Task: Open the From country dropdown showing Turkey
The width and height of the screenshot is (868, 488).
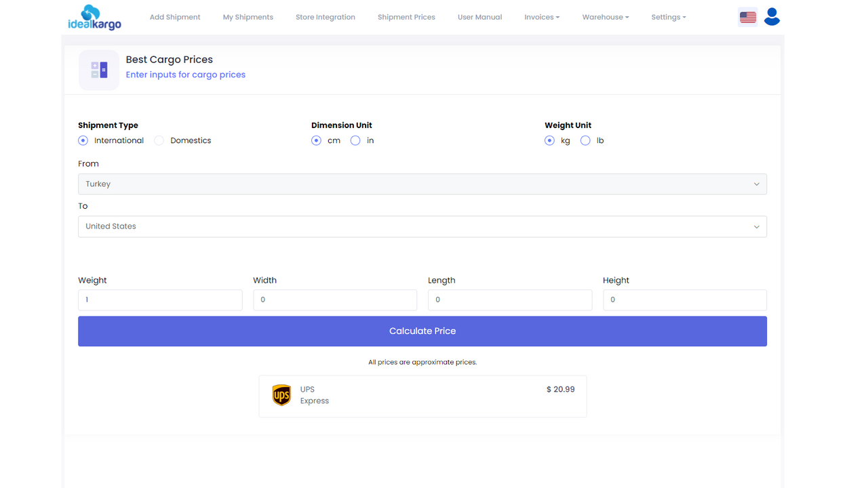Action: (422, 184)
